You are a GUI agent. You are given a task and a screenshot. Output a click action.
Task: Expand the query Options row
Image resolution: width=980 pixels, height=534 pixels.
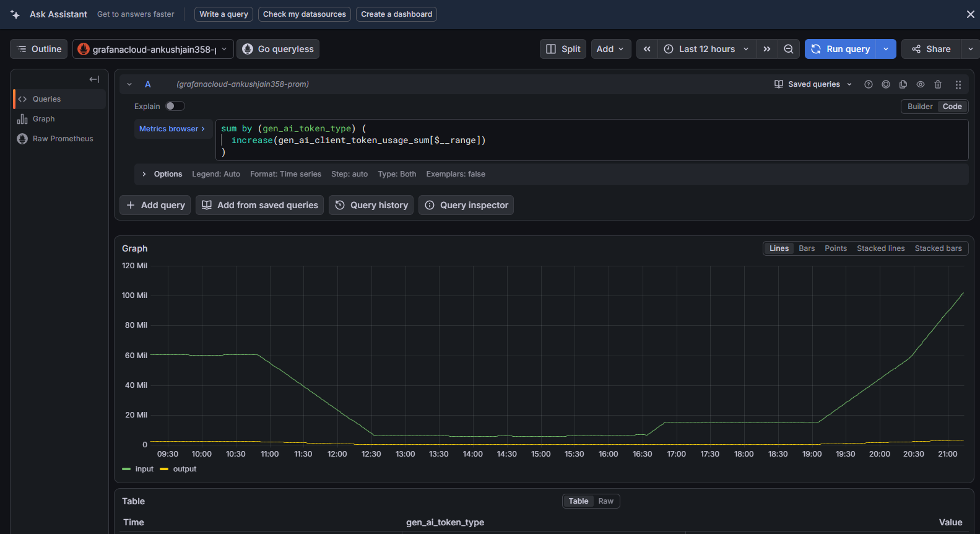144,174
